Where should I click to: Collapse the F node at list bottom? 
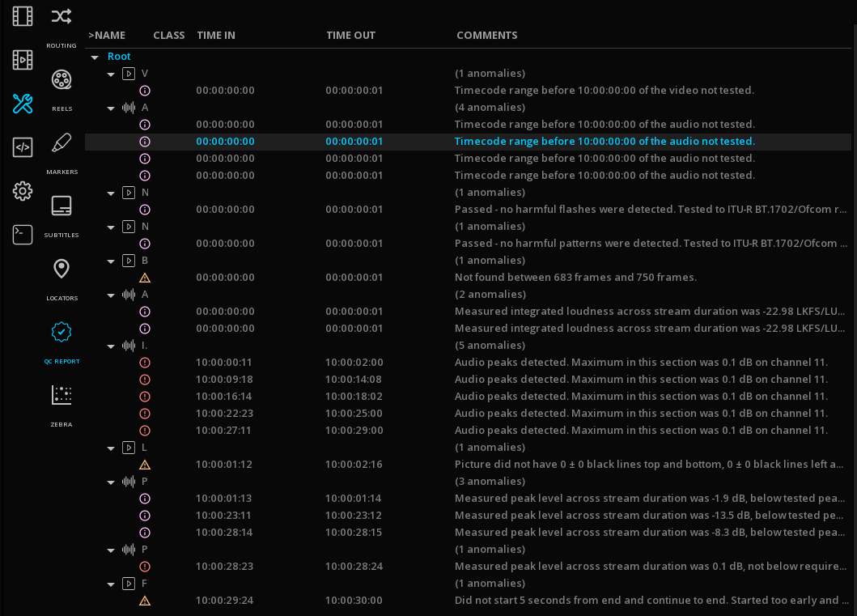112,584
